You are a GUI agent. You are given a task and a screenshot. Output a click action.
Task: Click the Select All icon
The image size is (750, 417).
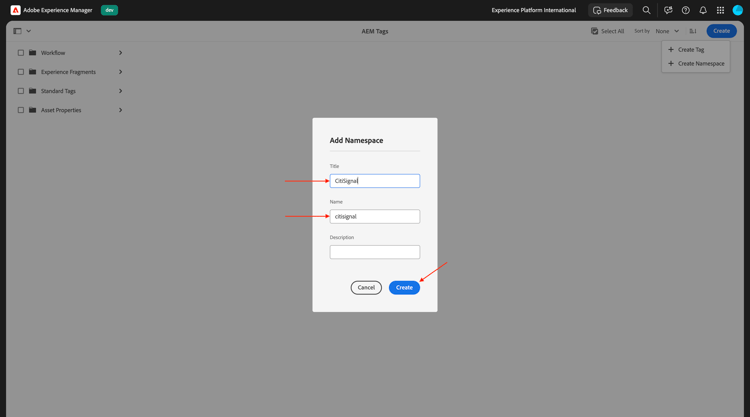point(594,31)
